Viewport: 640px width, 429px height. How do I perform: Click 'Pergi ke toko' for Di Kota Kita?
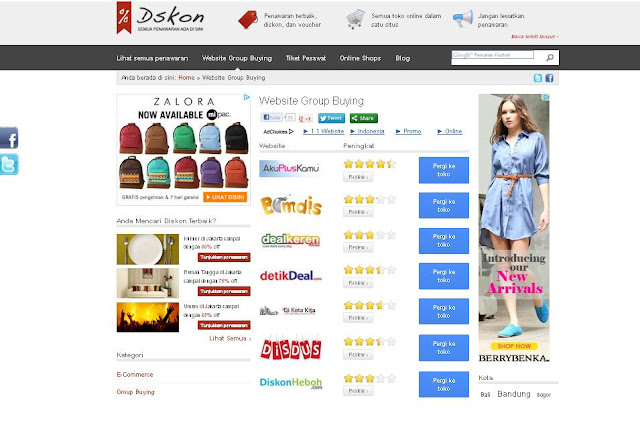(444, 311)
